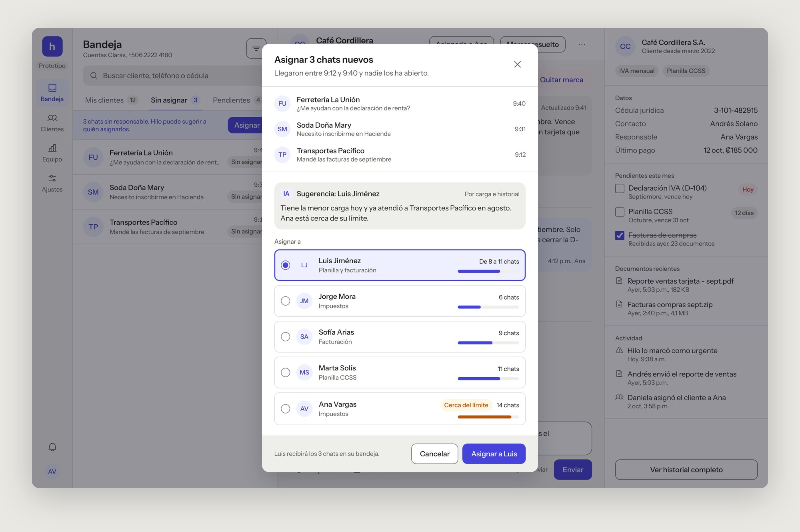
Task: Click the Hilo 'h' logo icon
Action: pyautogui.click(x=52, y=46)
